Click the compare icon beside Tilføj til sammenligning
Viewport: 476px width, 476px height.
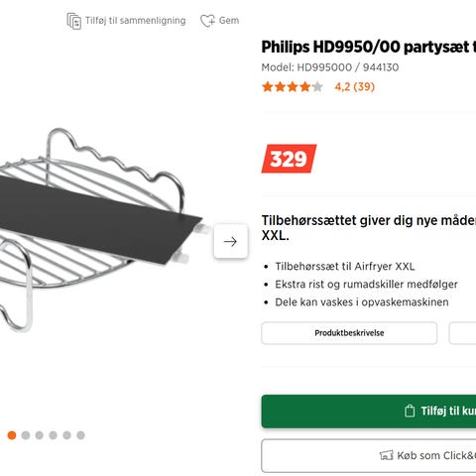(x=73, y=21)
